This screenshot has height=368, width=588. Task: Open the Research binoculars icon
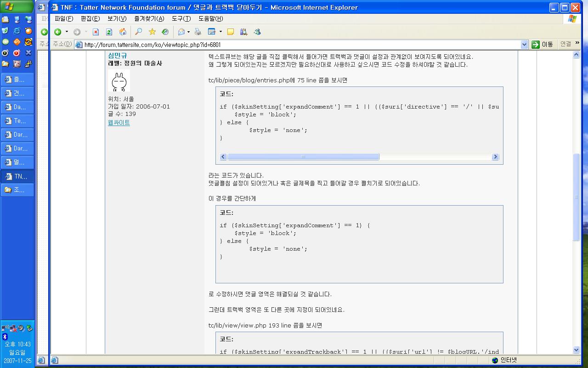pyautogui.click(x=243, y=32)
